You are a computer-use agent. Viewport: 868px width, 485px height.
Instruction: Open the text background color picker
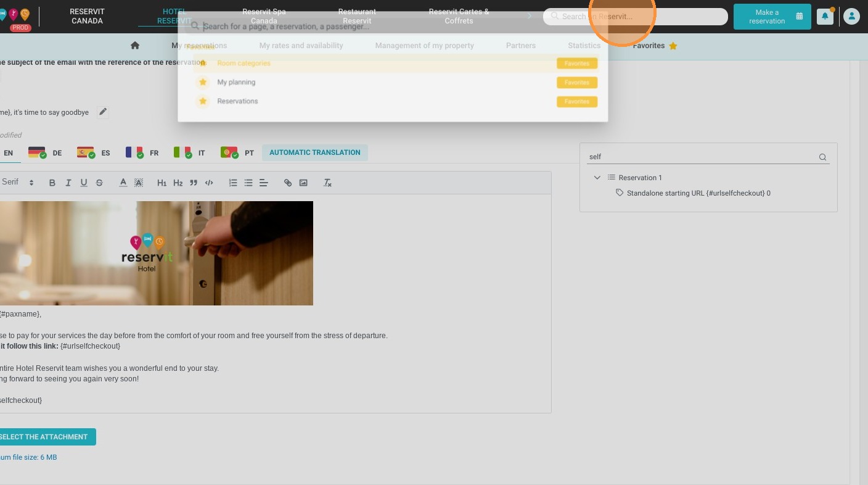(139, 183)
